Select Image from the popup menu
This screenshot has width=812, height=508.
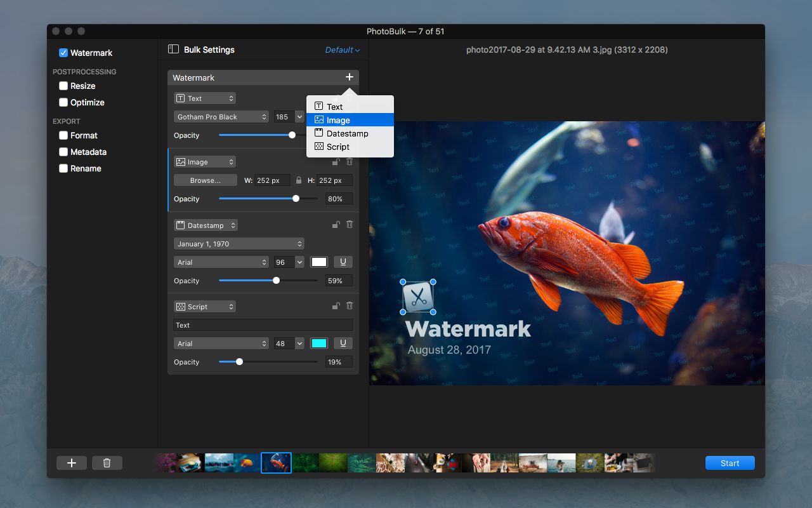point(350,120)
